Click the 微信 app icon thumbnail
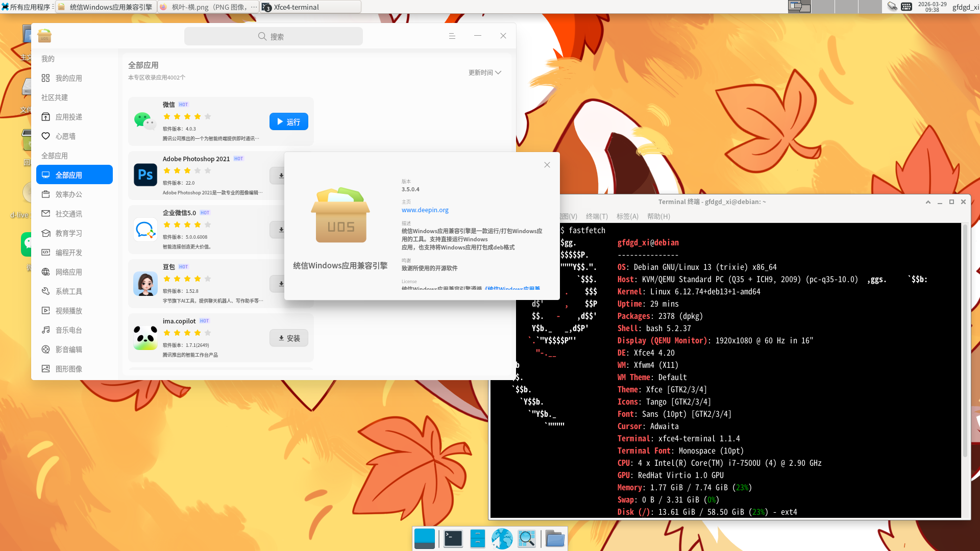Screen dimensions: 980x551 (145, 121)
